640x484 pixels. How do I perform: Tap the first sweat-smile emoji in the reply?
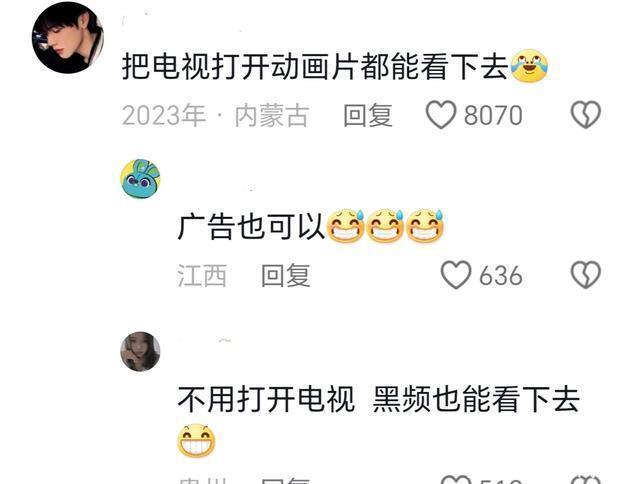pos(345,226)
